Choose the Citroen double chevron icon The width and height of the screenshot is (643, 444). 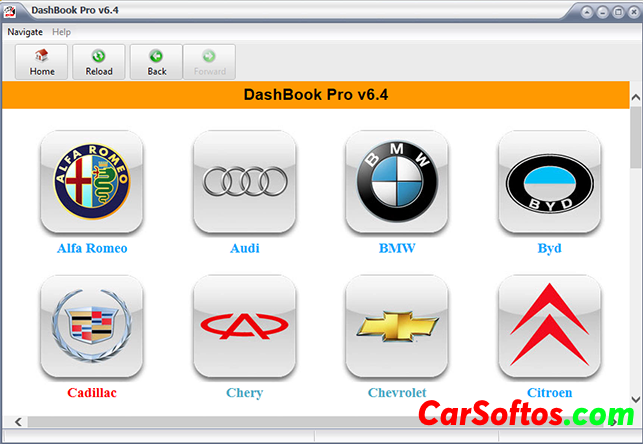pyautogui.click(x=549, y=327)
